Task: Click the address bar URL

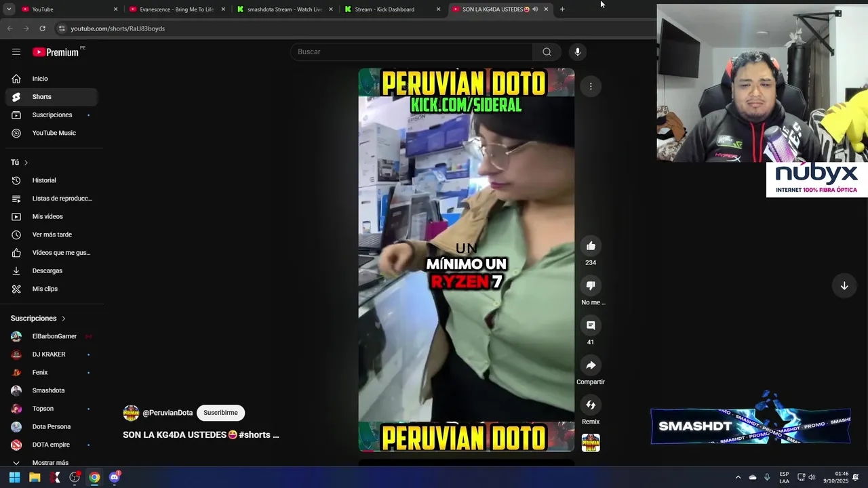Action: pyautogui.click(x=118, y=28)
